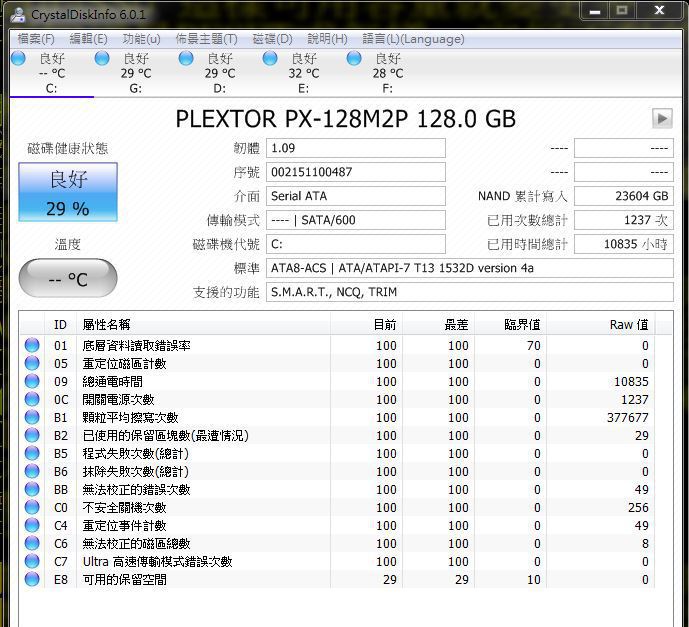The image size is (689, 627).
Task: Click the 臨界值 column header
Action: [510, 325]
